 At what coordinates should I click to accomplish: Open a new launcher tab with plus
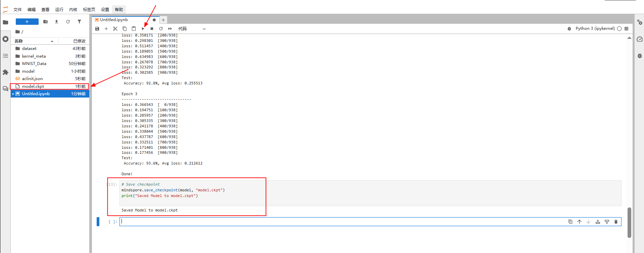click(x=163, y=20)
